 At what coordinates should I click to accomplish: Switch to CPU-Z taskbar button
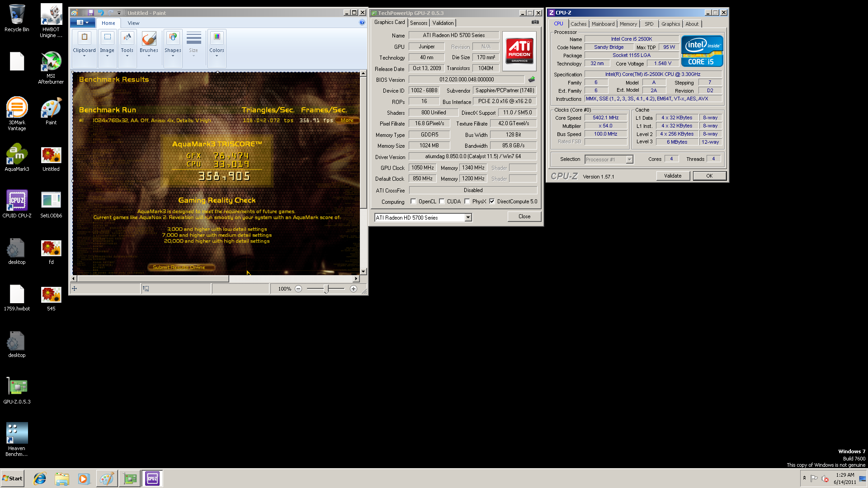pyautogui.click(x=152, y=479)
